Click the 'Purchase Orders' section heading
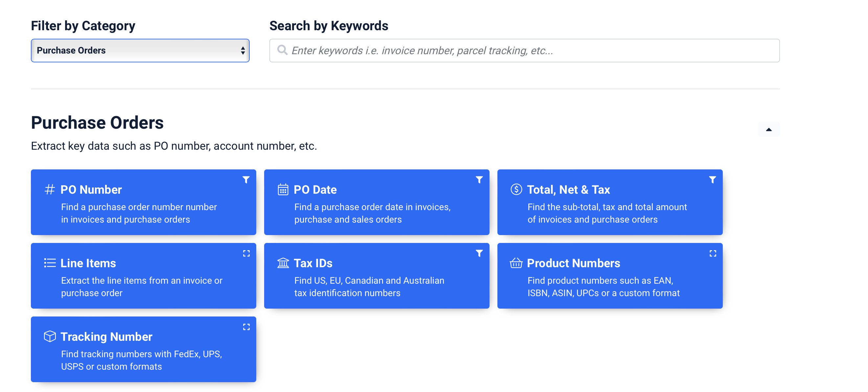This screenshot has width=868, height=392. click(97, 122)
